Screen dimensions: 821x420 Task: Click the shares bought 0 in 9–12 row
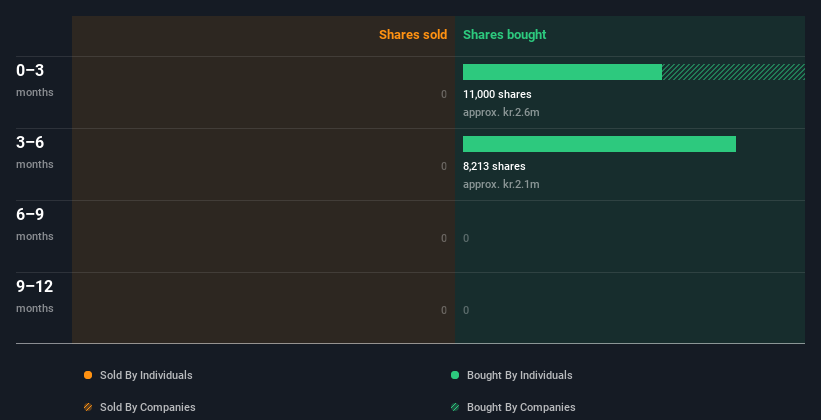pos(466,310)
